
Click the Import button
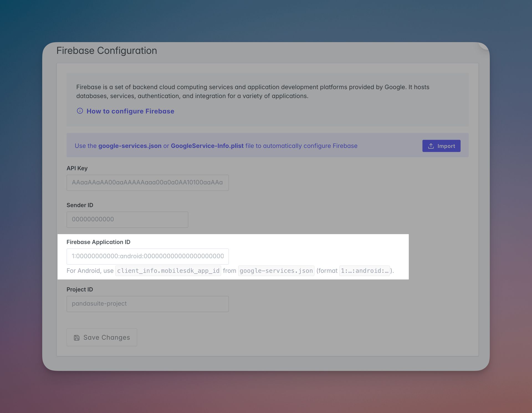click(x=441, y=146)
